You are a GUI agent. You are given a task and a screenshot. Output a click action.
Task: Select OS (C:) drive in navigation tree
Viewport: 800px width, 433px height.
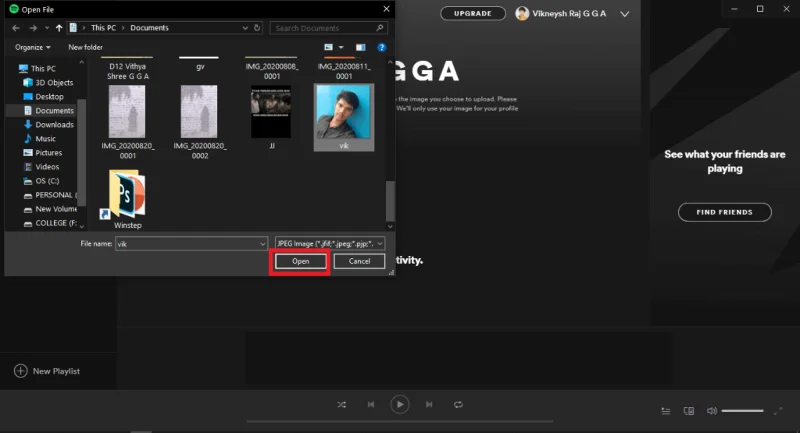point(41,181)
